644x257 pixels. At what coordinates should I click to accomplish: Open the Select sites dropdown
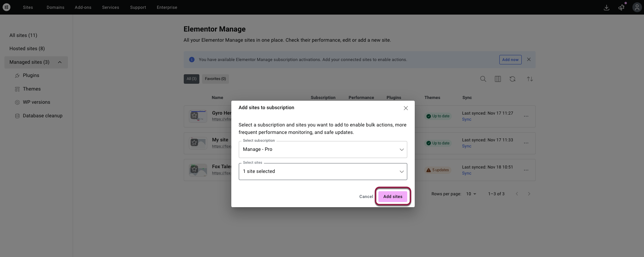click(x=323, y=172)
